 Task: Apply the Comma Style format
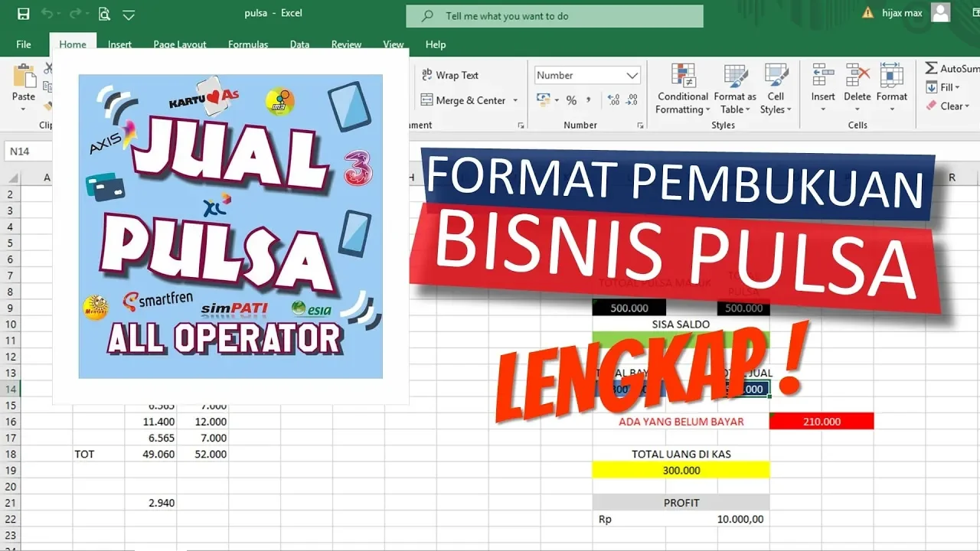click(589, 100)
